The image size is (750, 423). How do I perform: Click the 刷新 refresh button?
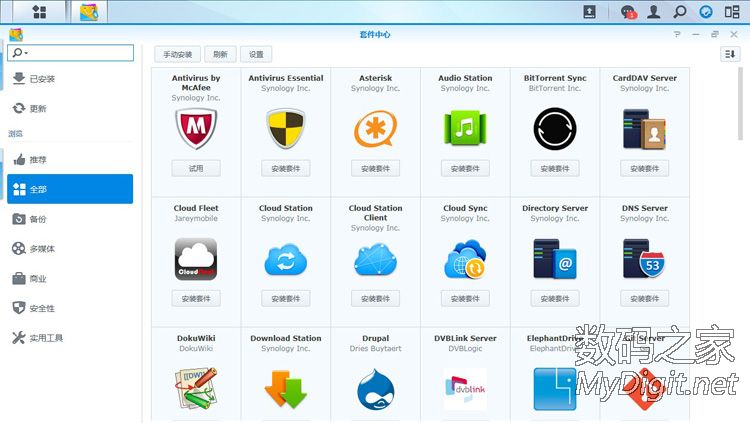tap(220, 54)
